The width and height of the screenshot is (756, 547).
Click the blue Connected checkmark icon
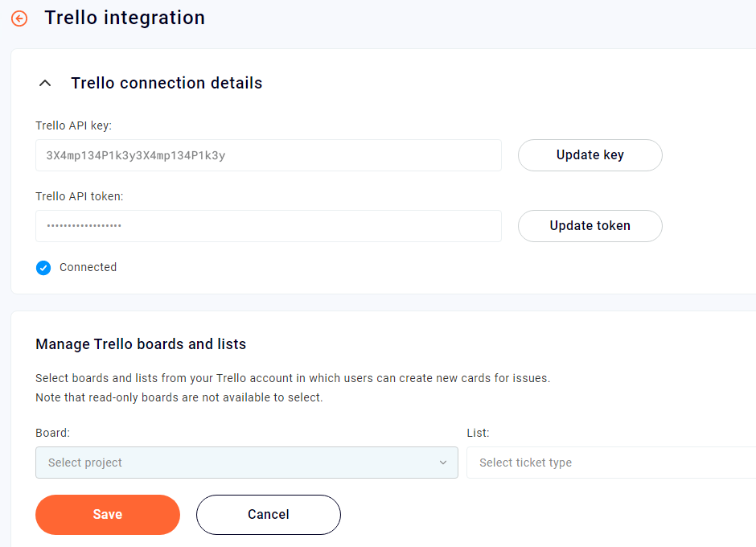click(43, 268)
